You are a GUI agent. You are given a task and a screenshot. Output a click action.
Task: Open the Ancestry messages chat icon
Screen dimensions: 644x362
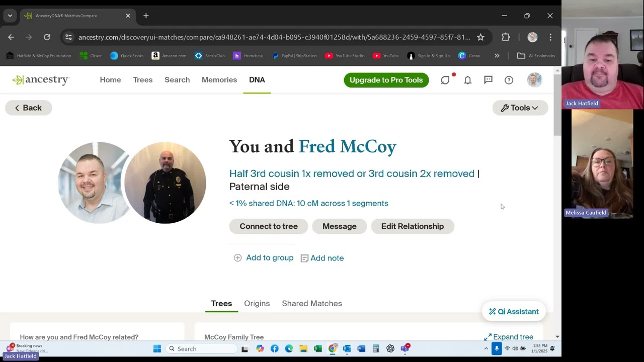(445, 80)
